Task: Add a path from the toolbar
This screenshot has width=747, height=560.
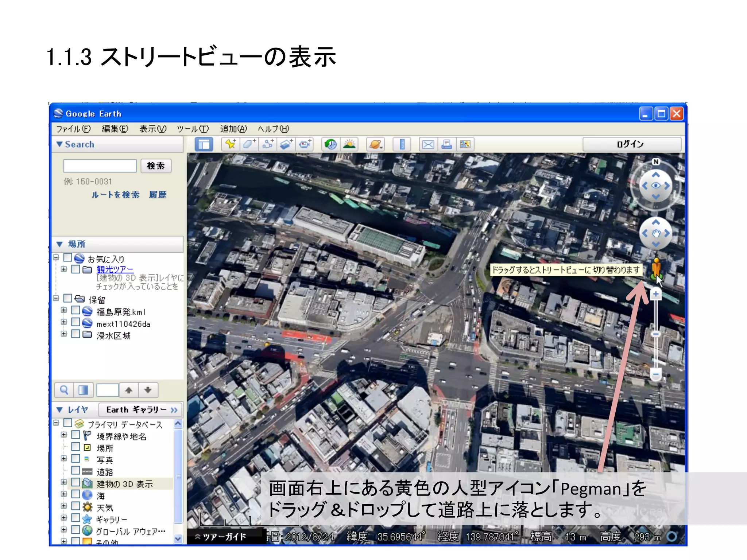Action: [x=268, y=144]
